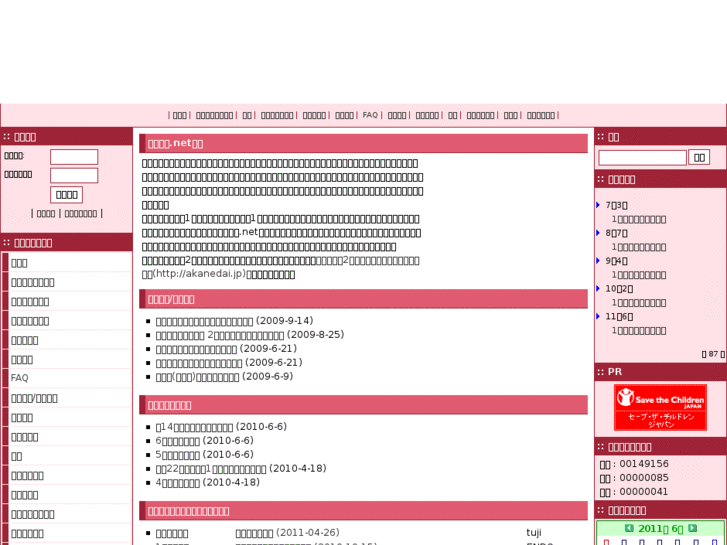This screenshot has width=727, height=545.
Task: Open the 11/6 event in the schedule list
Action: click(x=638, y=331)
